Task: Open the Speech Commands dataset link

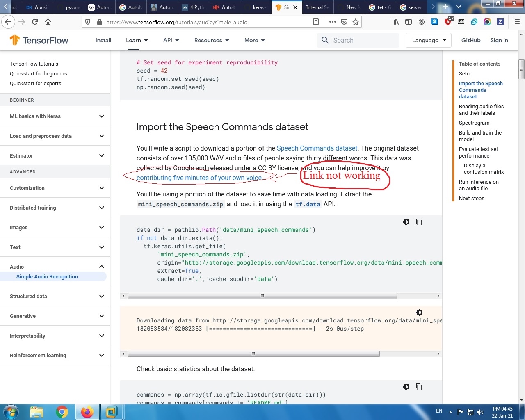Action: click(x=317, y=148)
